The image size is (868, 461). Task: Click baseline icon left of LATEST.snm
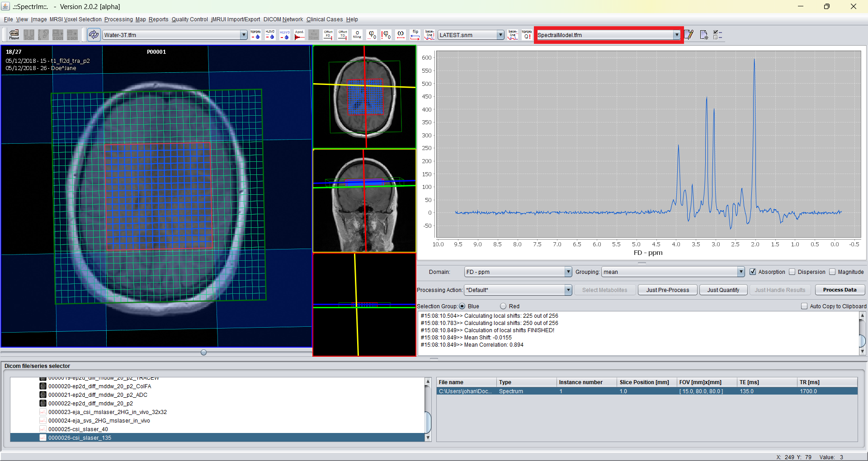pyautogui.click(x=429, y=35)
